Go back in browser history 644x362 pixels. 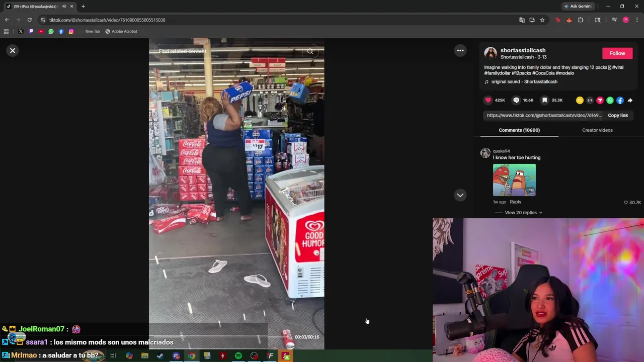pos(7,20)
